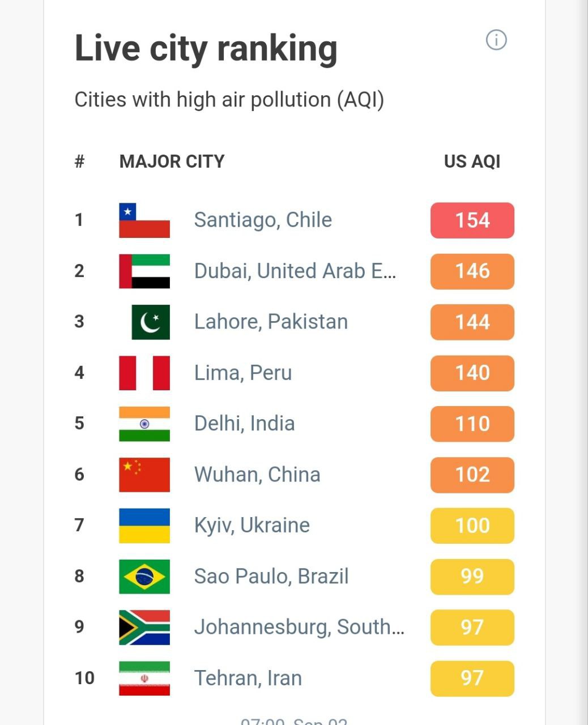Image resolution: width=588 pixels, height=725 pixels.
Task: Click the United Arab Emirates flag icon
Action: 144,271
